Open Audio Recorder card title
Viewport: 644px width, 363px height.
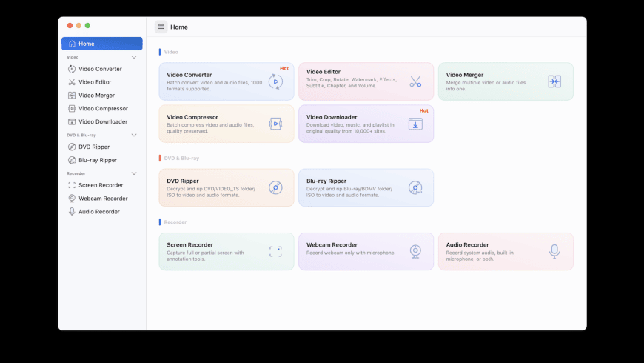(x=467, y=245)
